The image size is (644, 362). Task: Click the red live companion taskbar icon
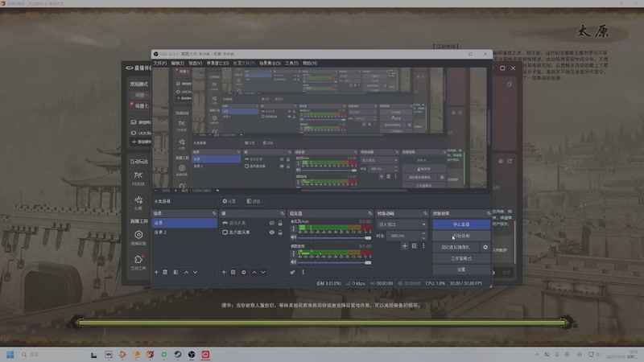point(205,354)
